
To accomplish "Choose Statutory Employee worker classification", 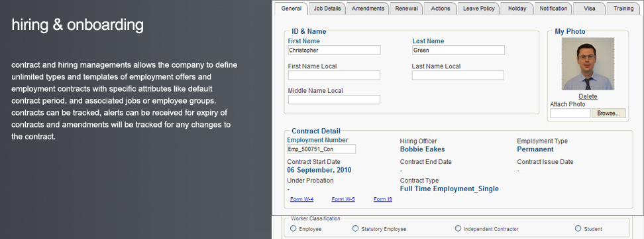I will point(355,228).
